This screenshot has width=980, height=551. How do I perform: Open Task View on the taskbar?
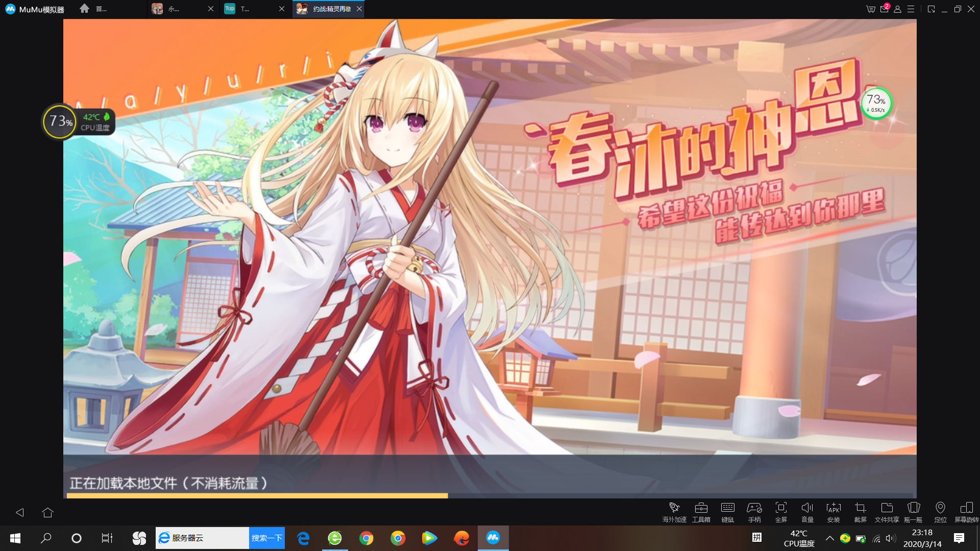pyautogui.click(x=107, y=538)
